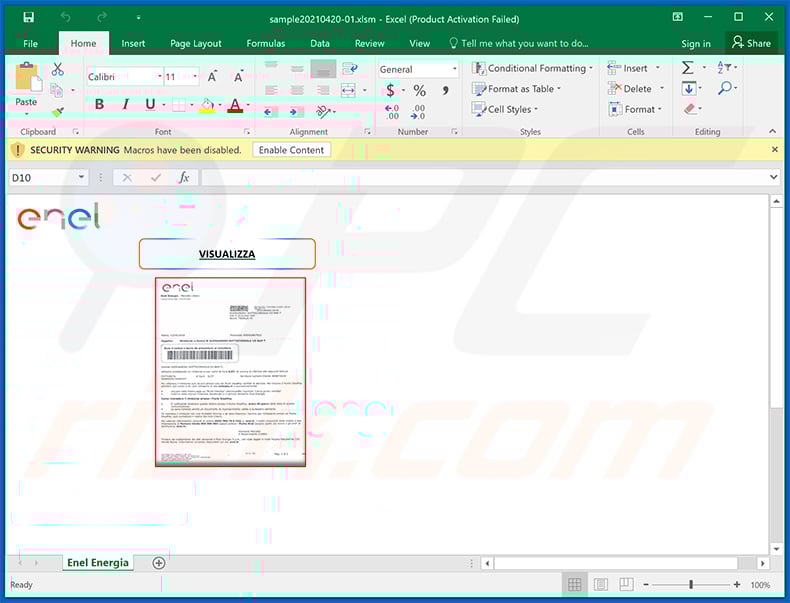Click Share in the title area
This screenshot has height=603, width=790.
tap(751, 43)
